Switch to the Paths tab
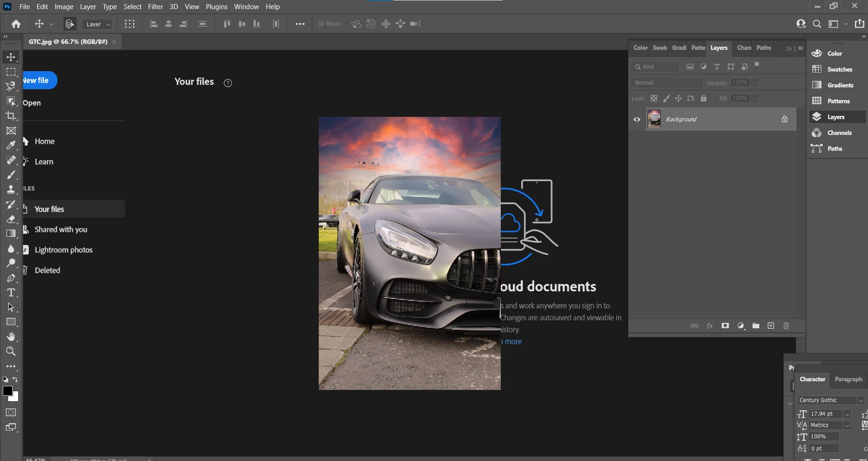The height and width of the screenshot is (461, 868). (763, 48)
